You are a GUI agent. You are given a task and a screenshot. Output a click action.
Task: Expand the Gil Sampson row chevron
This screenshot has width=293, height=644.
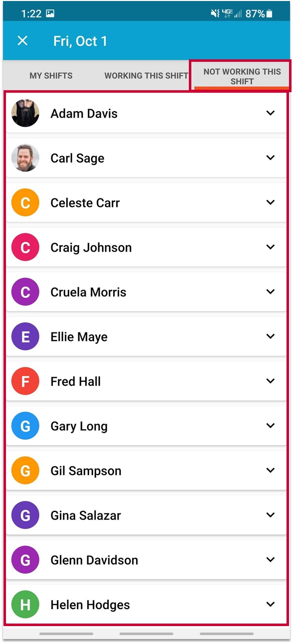pyautogui.click(x=271, y=471)
